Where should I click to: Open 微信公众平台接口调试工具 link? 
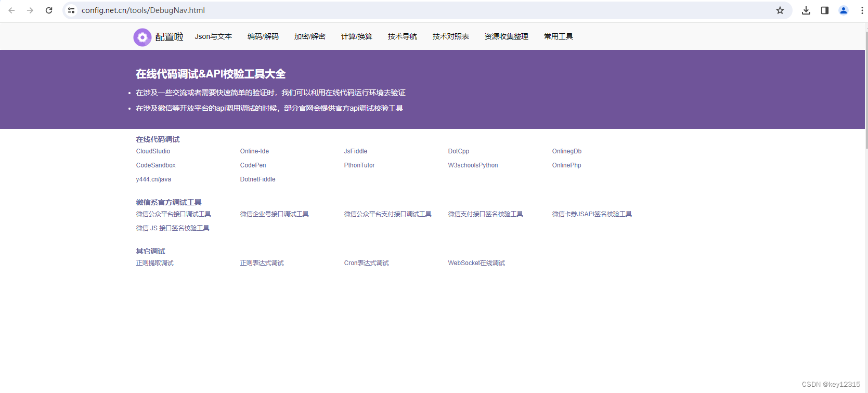coord(174,214)
